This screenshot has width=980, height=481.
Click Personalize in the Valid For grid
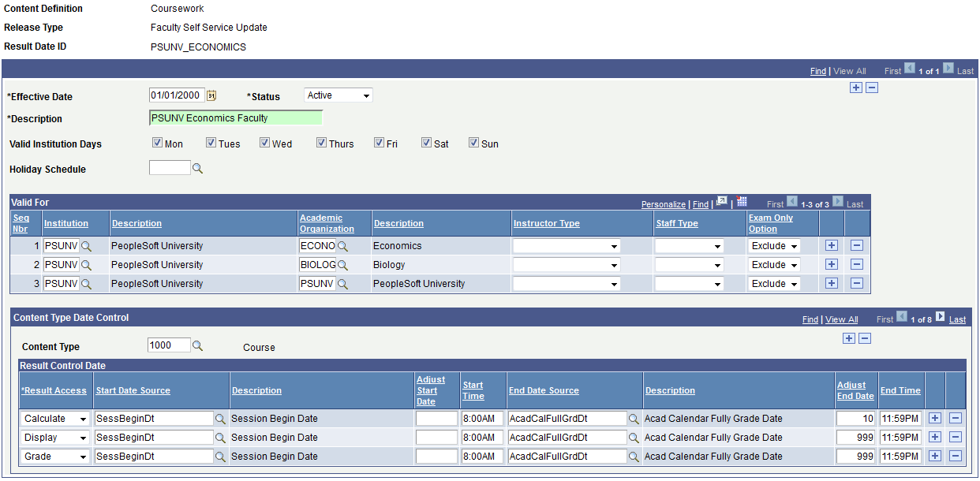663,203
